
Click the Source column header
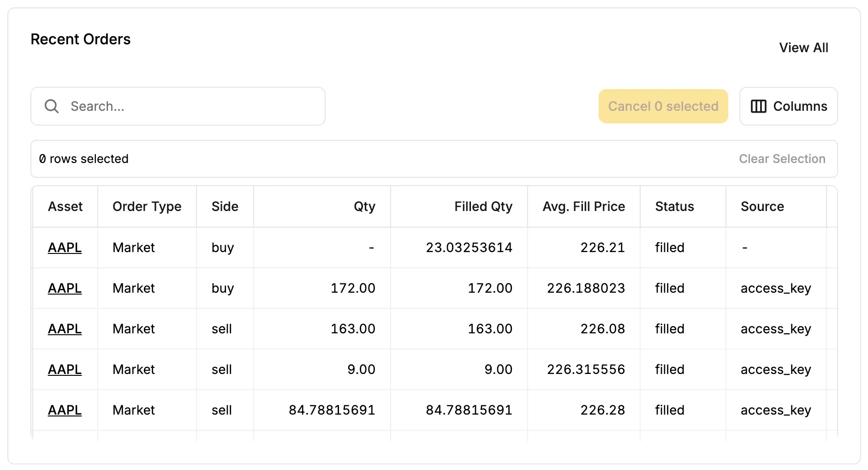tap(762, 206)
